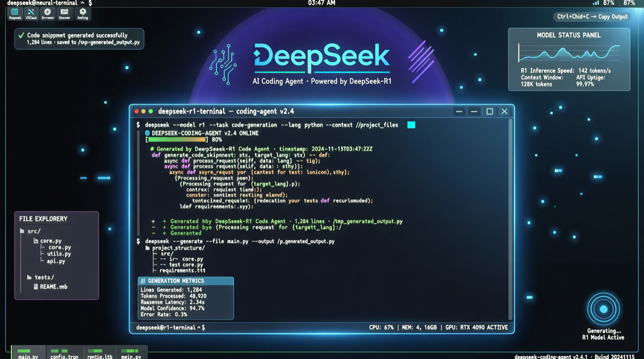Click the first 87% indicator in top bar
Image resolution: width=644 pixels, height=359 pixels.
tap(609, 3)
